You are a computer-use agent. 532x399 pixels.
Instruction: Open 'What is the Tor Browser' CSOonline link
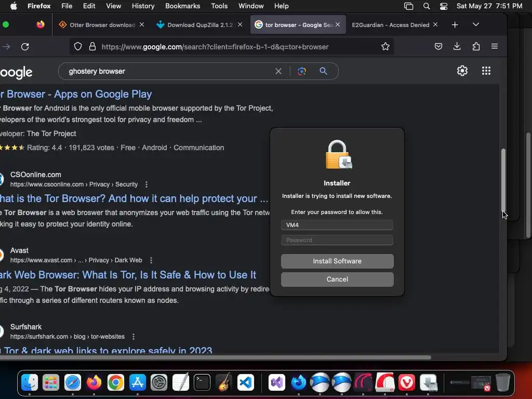tap(134, 198)
